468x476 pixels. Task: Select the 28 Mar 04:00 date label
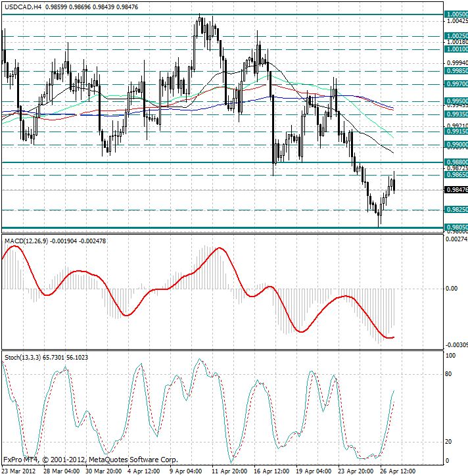(x=62, y=471)
